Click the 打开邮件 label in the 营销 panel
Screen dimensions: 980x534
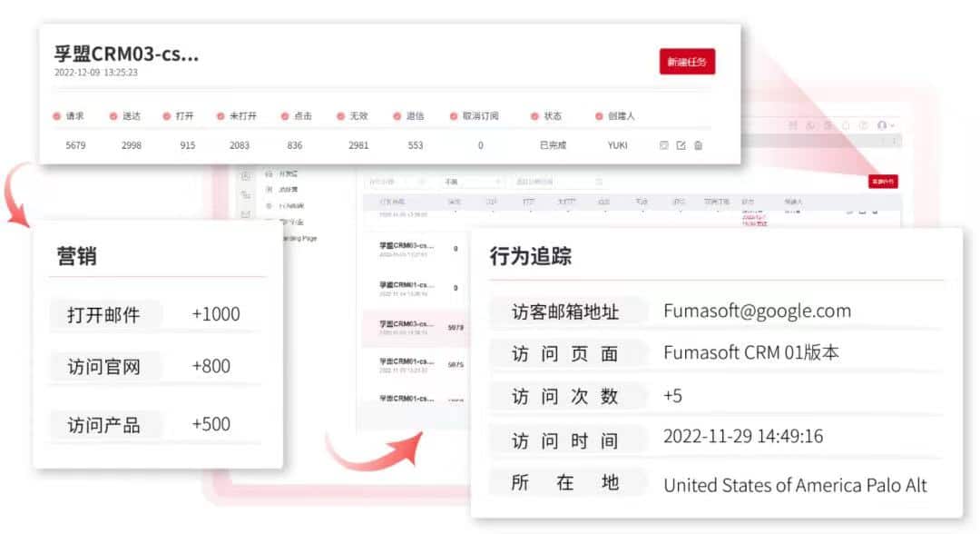[x=103, y=314]
